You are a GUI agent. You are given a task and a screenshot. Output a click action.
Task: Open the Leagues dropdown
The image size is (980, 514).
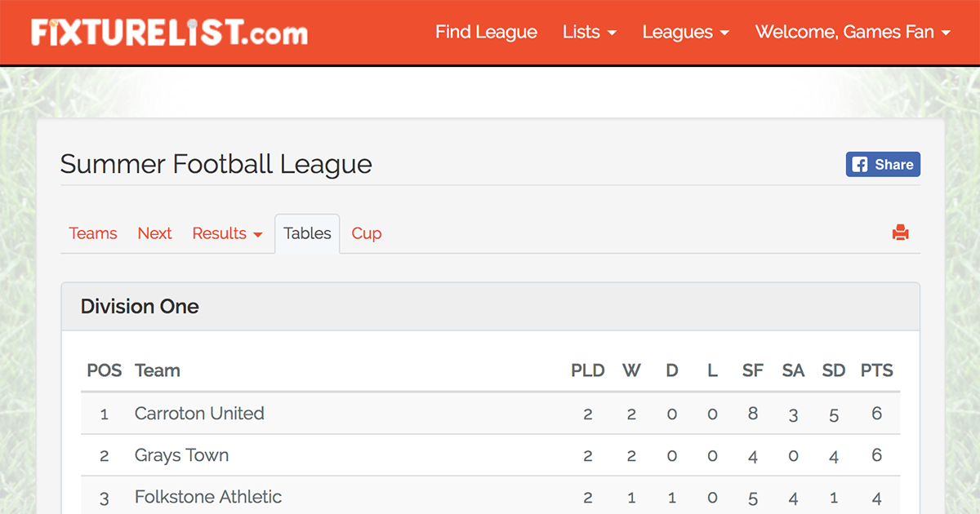pyautogui.click(x=685, y=32)
